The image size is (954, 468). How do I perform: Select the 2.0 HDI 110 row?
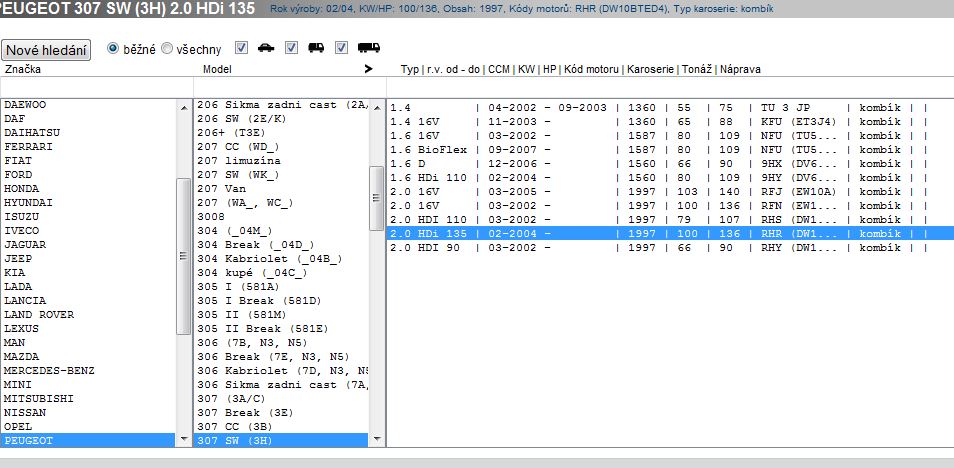pos(670,220)
